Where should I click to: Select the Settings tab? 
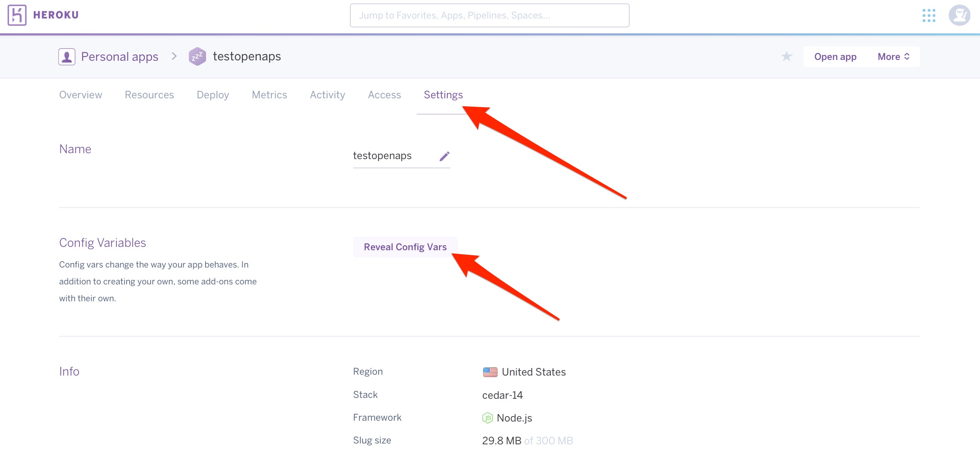(443, 95)
